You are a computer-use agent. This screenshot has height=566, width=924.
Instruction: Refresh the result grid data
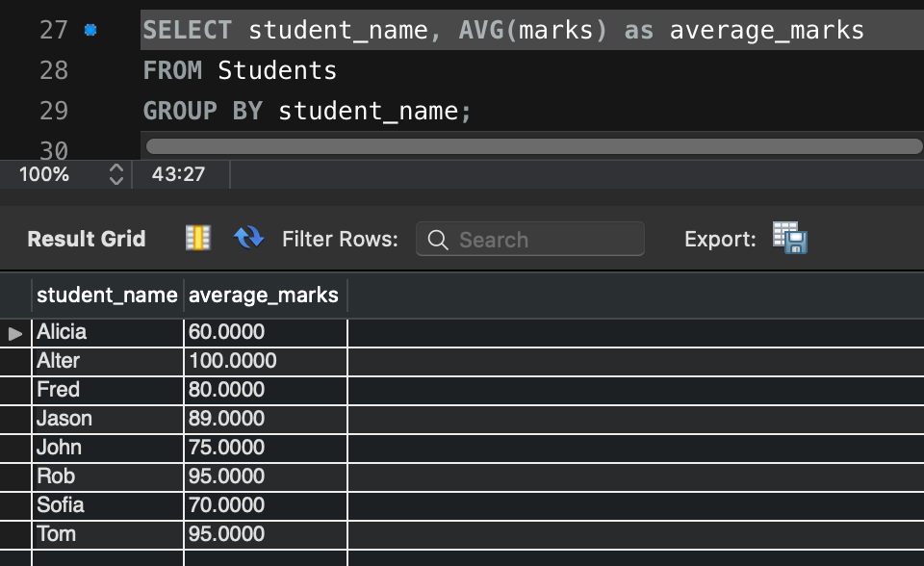pos(248,238)
